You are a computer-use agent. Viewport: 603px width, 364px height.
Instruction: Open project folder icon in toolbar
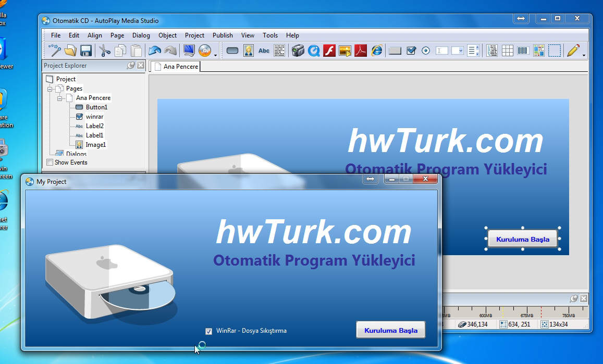point(70,51)
